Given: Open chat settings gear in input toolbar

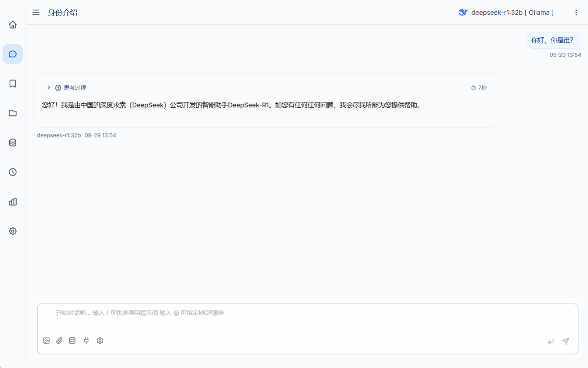Looking at the screenshot, I should (100, 341).
